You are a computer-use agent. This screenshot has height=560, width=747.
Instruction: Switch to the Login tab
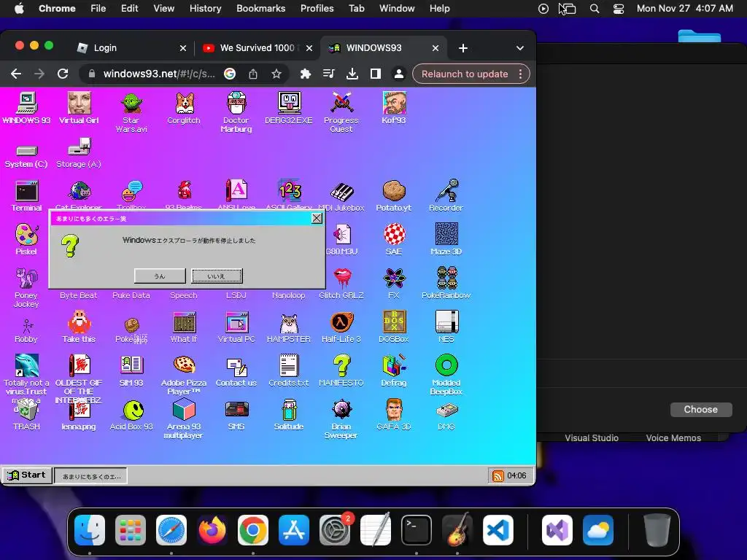click(131, 47)
